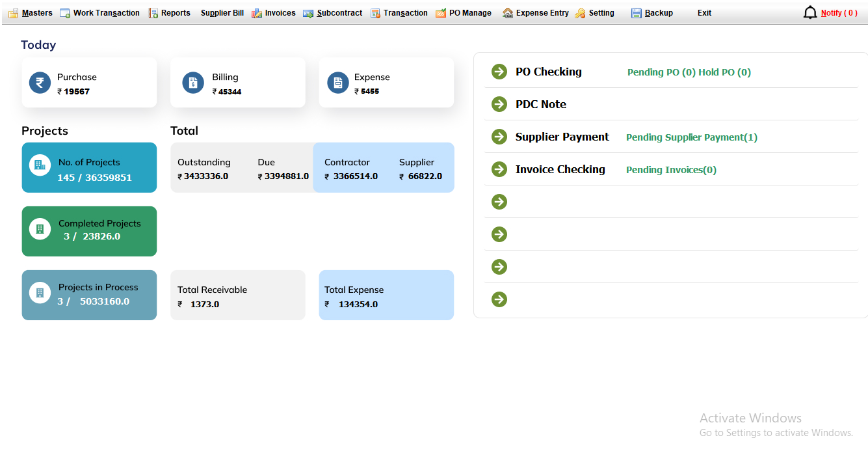Open the Reports menu
This screenshot has height=453, width=868.
pyautogui.click(x=170, y=13)
